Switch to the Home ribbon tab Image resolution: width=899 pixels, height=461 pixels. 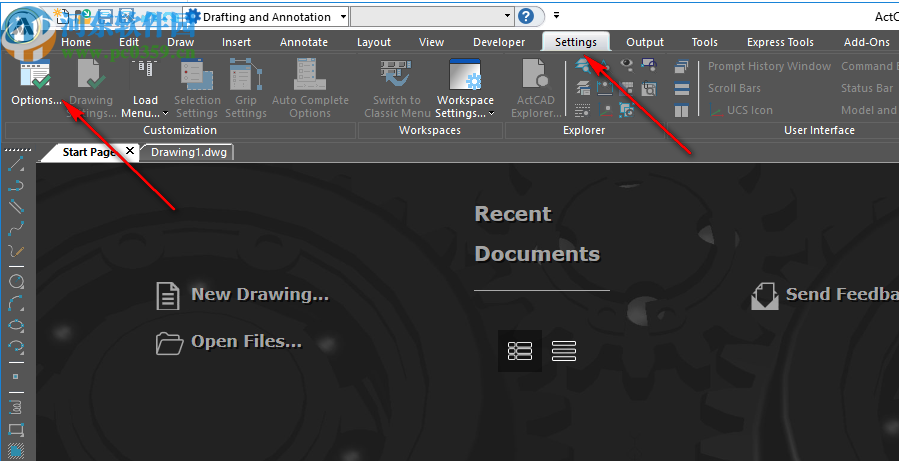click(x=76, y=42)
